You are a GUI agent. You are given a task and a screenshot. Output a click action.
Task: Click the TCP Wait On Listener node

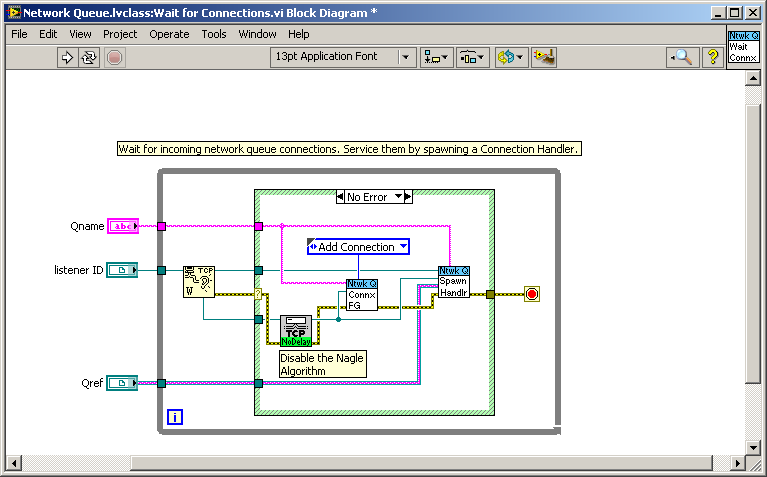(x=199, y=282)
